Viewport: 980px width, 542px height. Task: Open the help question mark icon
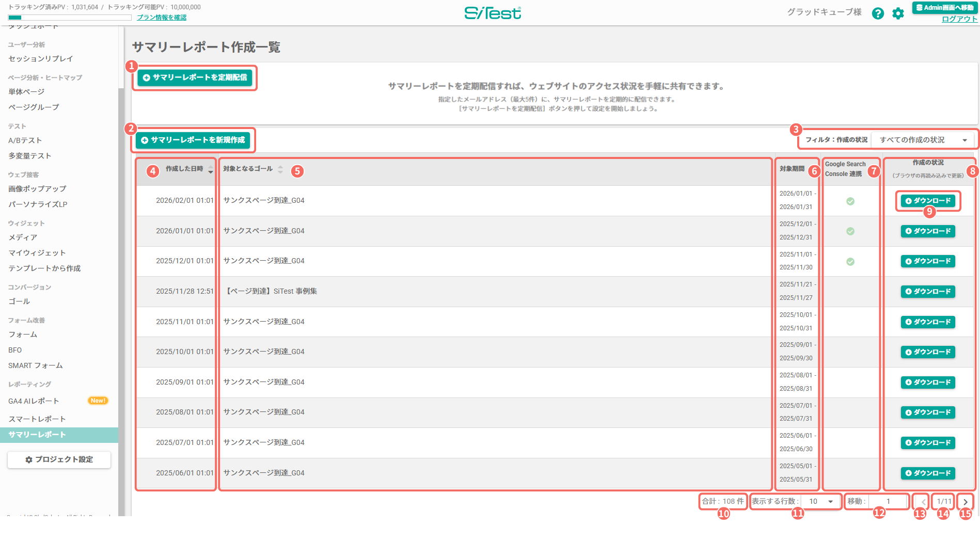tap(878, 13)
